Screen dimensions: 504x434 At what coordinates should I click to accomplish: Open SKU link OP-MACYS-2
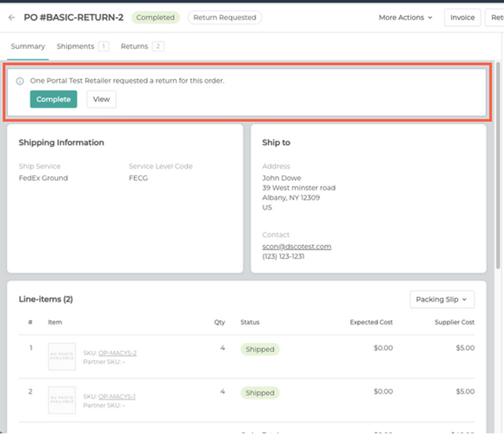pos(117,353)
